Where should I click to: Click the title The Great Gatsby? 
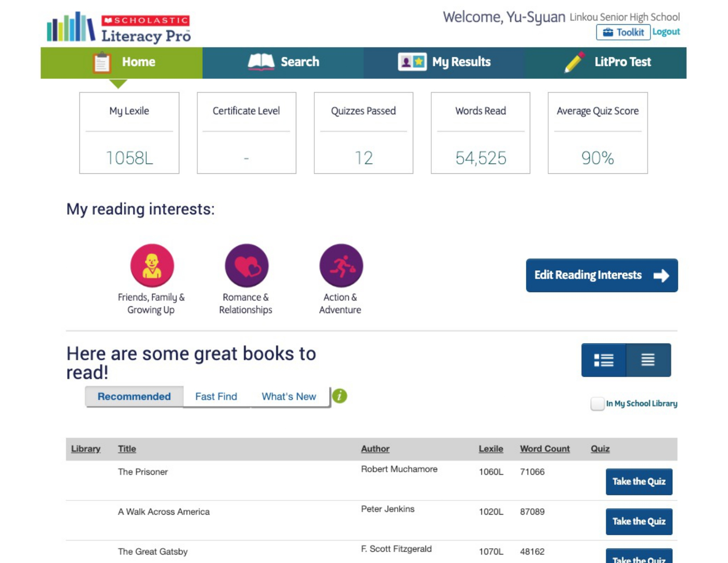click(152, 551)
